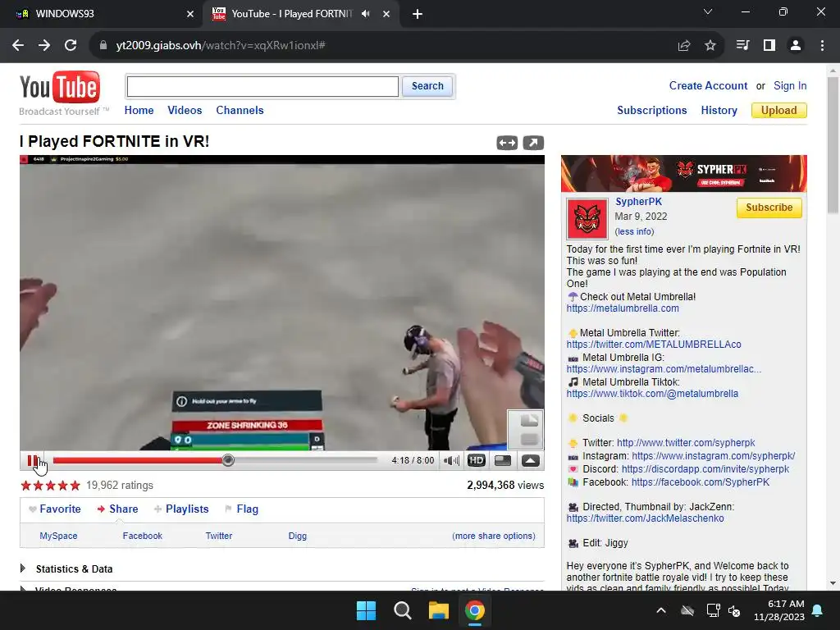The height and width of the screenshot is (630, 840).
Task: Open Metal Umbrella Tiktok link
Action: pos(652,394)
